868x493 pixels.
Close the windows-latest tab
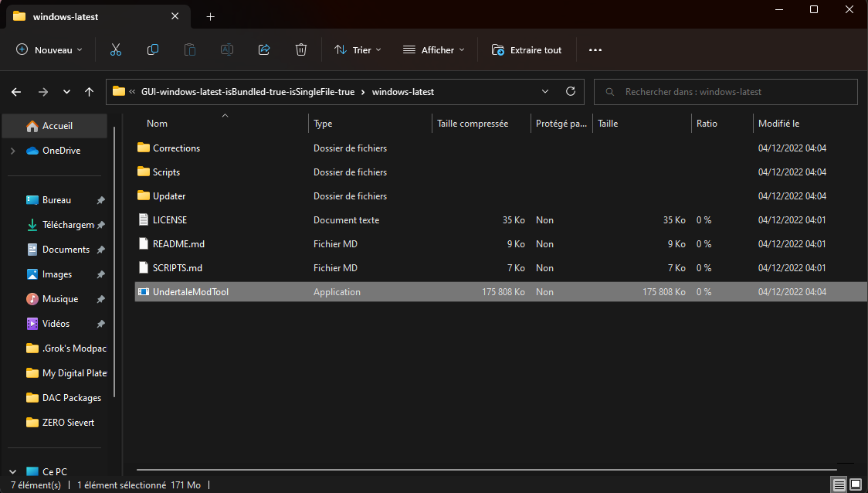click(175, 17)
